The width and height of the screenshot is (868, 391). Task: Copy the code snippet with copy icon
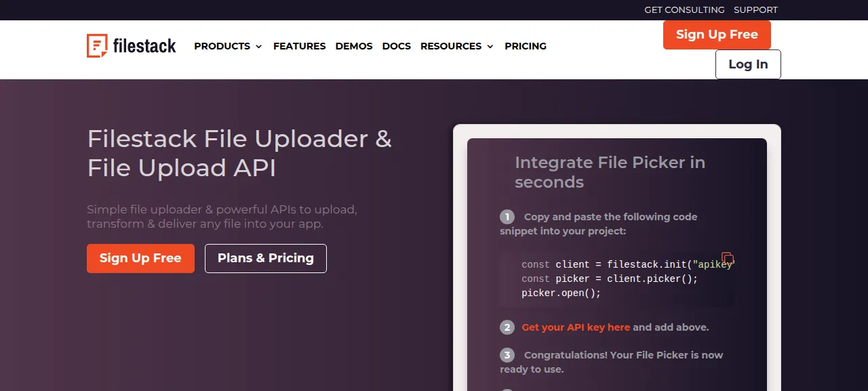click(x=728, y=258)
